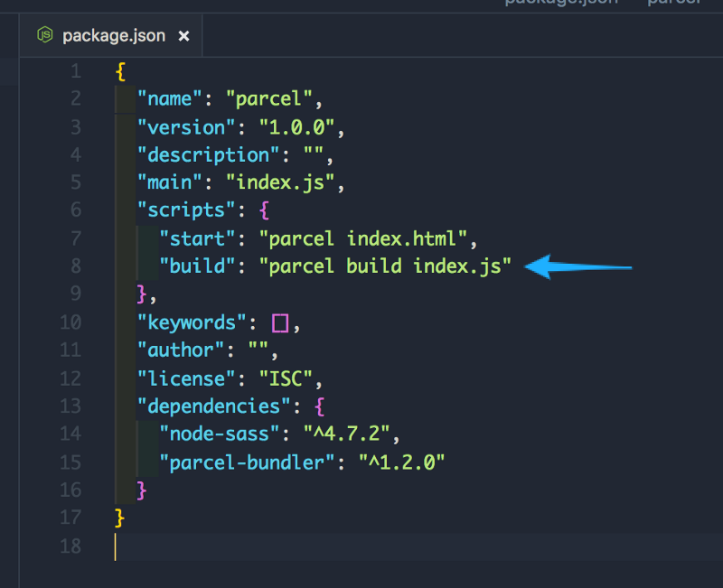723x588 pixels.
Task: Click the "^1.2.0" parcel-bundler version
Action: tap(401, 462)
